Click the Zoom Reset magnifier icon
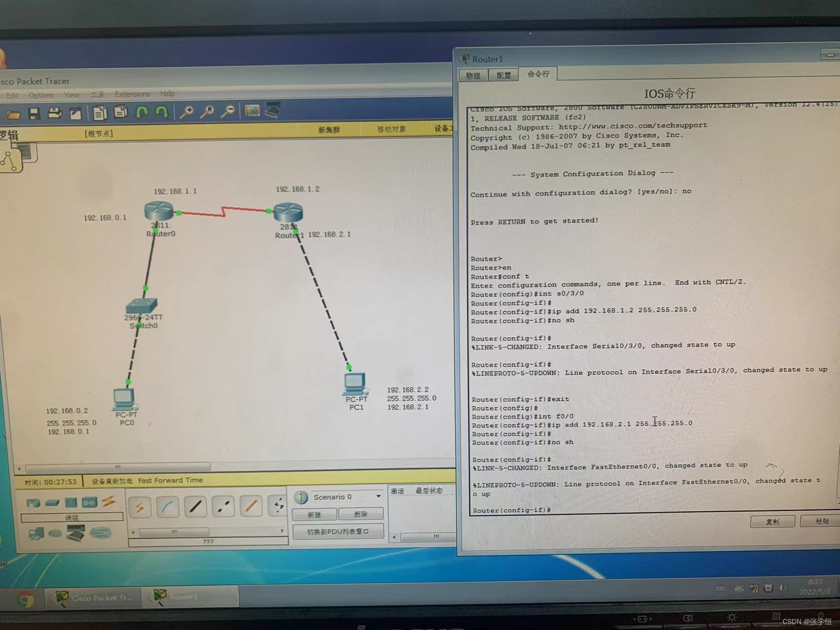Viewport: 840px width, 630px height. [x=207, y=112]
